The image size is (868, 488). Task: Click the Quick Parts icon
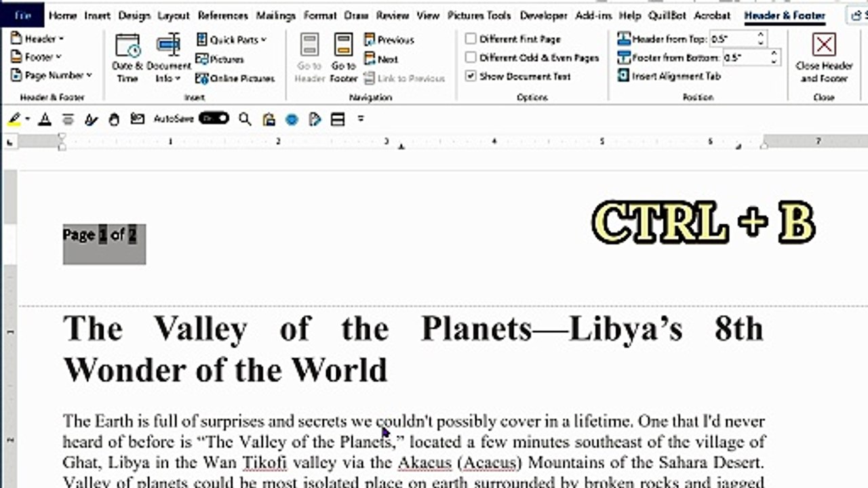tap(201, 40)
